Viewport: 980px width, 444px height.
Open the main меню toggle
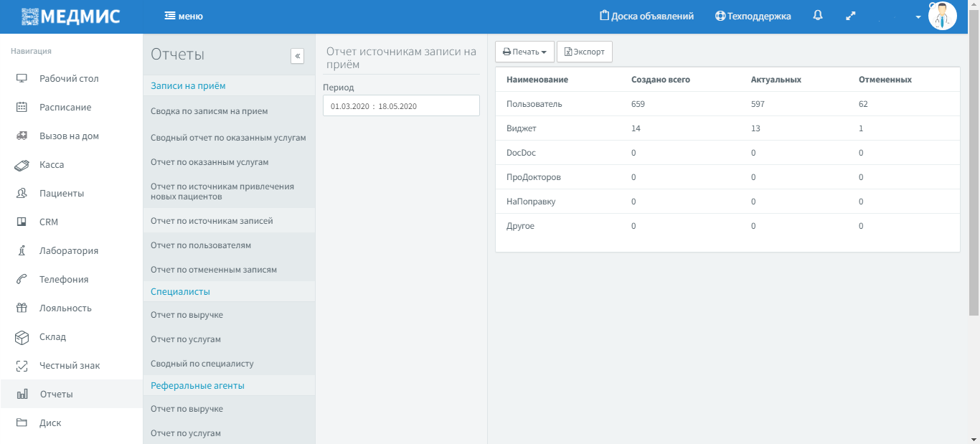(184, 16)
